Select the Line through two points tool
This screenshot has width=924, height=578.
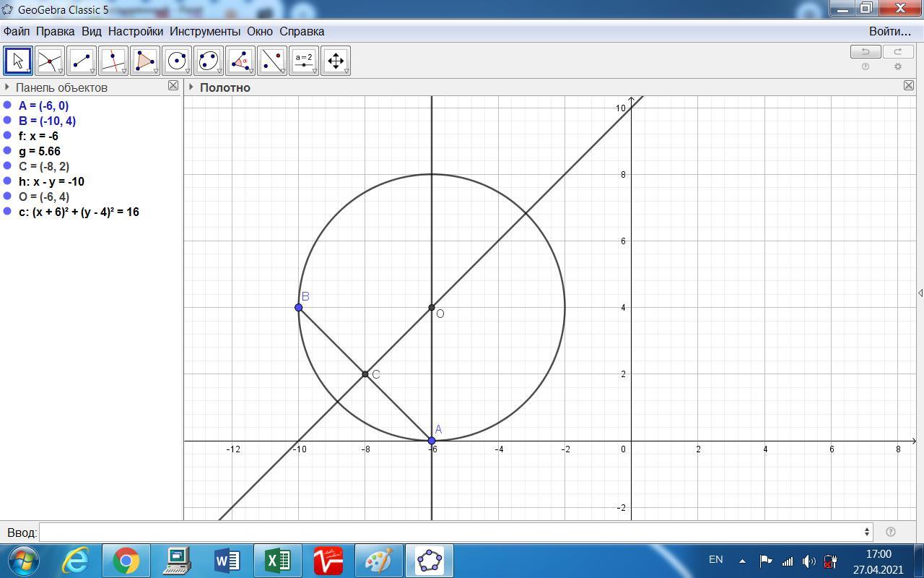(x=82, y=61)
